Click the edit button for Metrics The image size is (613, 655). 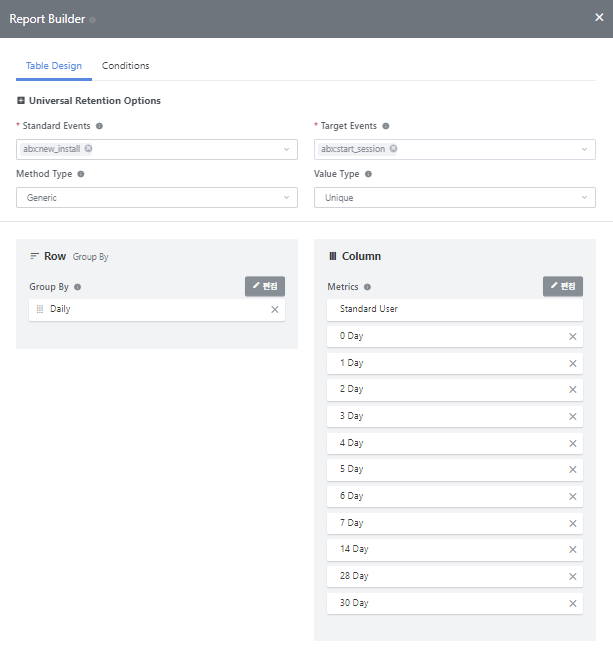pos(563,286)
